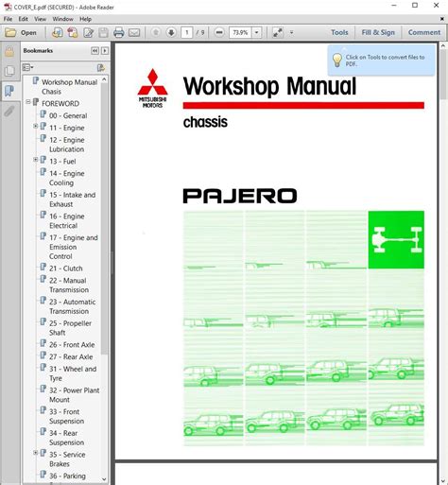This screenshot has width=448, height=485.
Task: Open the View menu
Action: (x=40, y=19)
